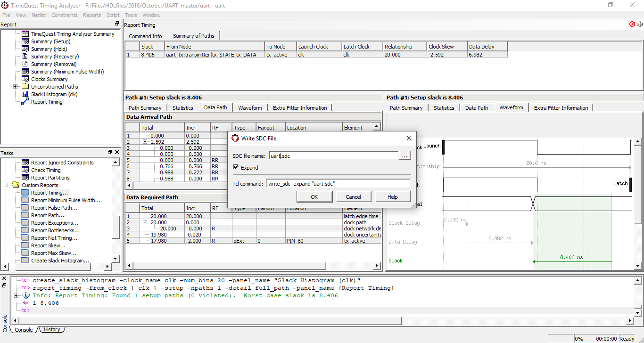Image resolution: width=644 pixels, height=343 pixels.
Task: Click the Create Slack Histogram task icon
Action: pos(25,261)
